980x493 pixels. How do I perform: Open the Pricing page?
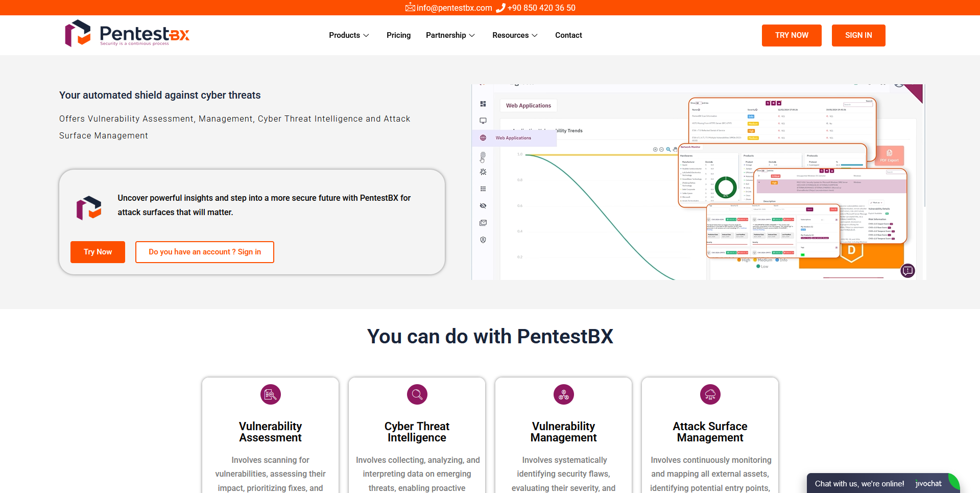[x=398, y=35]
